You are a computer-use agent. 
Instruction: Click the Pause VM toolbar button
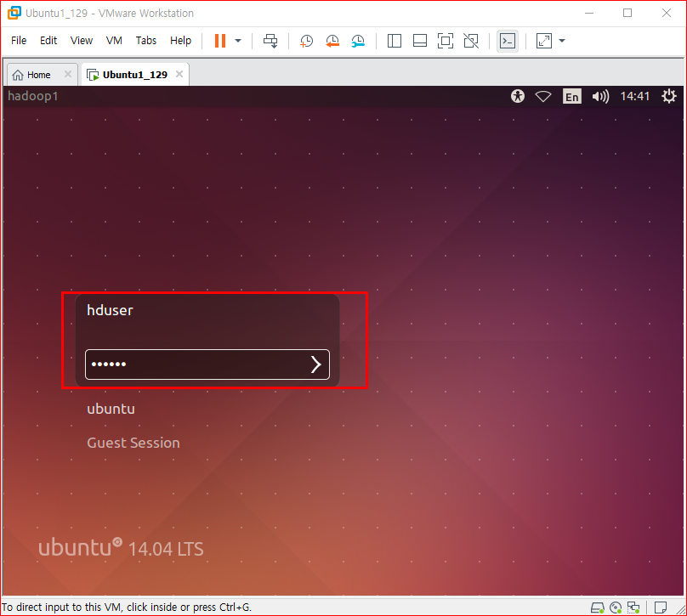220,41
